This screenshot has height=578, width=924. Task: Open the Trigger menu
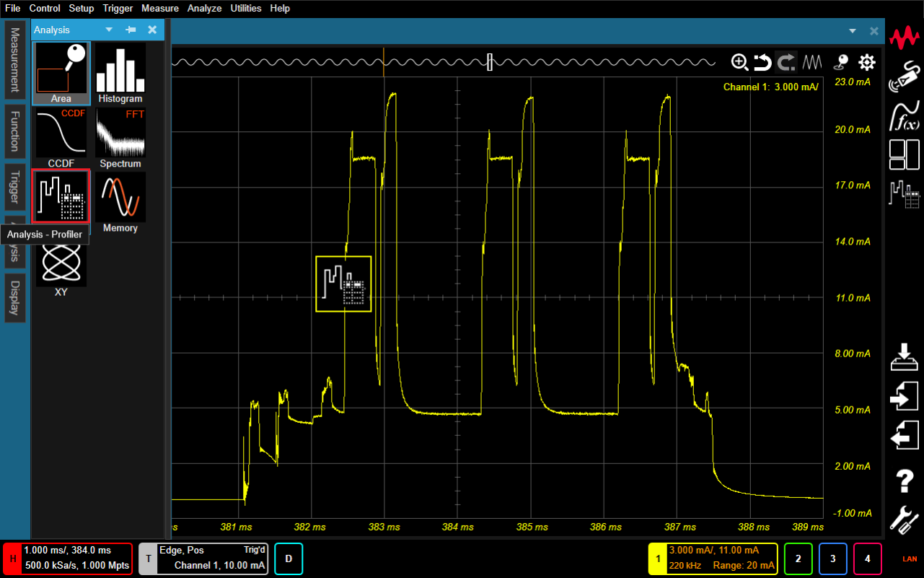tap(118, 9)
